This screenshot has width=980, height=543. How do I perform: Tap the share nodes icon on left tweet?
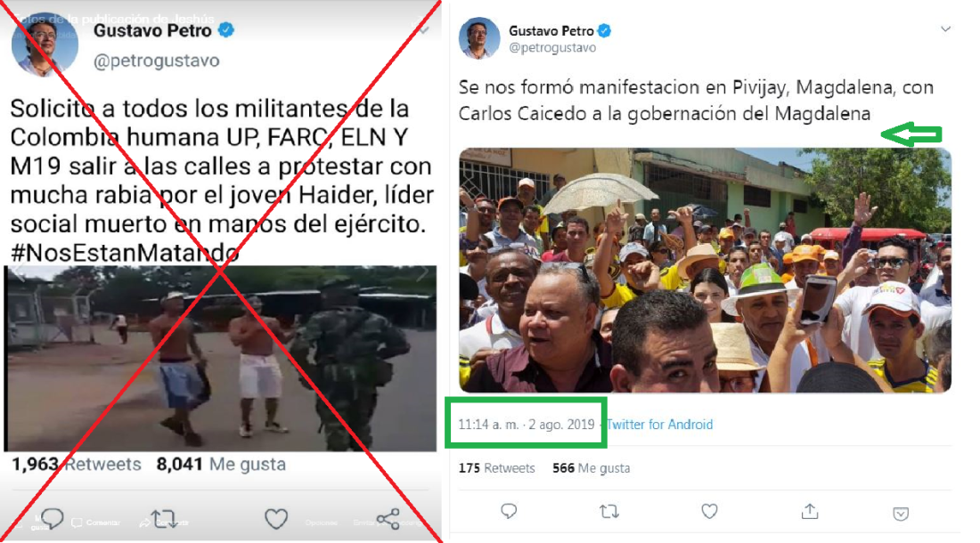[x=388, y=519]
